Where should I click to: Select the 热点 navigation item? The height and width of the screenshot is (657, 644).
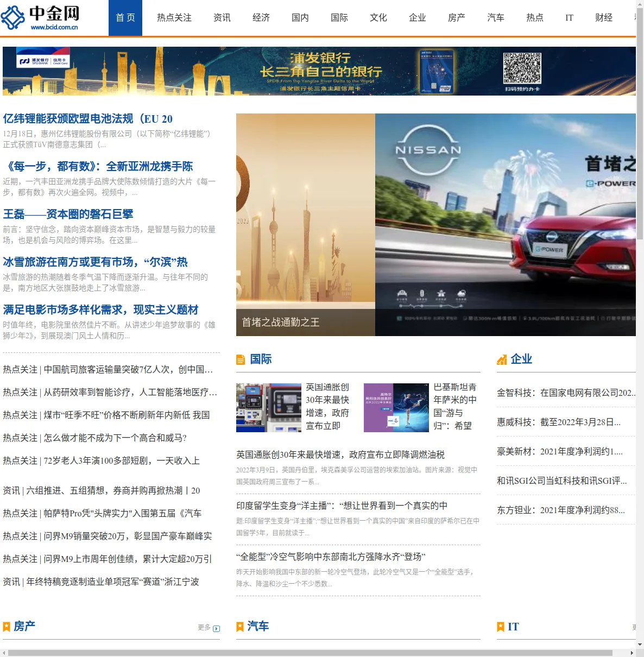[535, 18]
